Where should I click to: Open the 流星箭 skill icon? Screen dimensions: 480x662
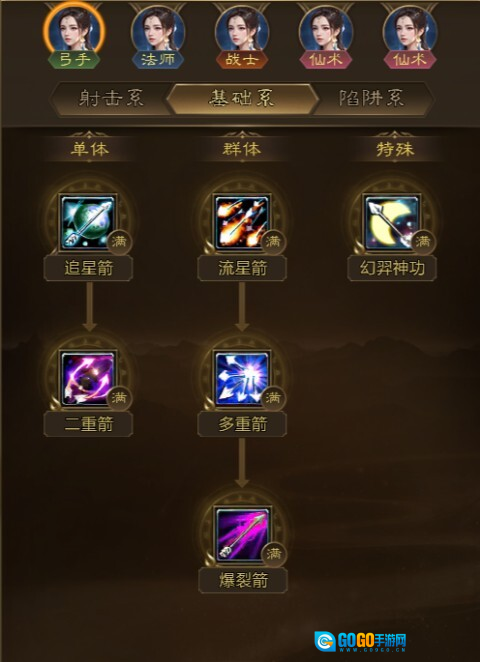(242, 222)
